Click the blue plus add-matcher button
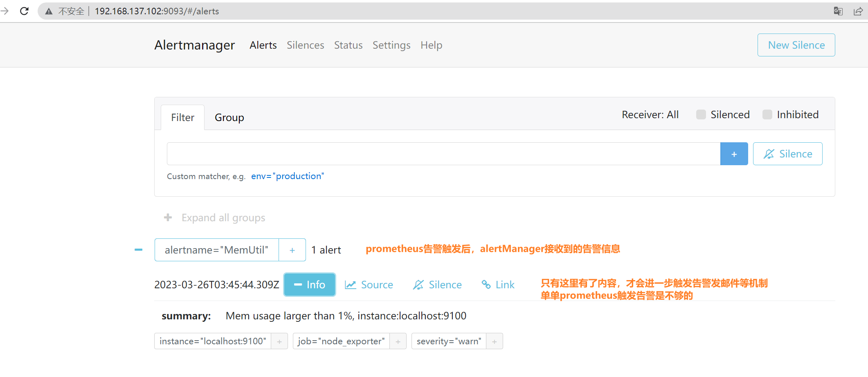The image size is (868, 377). click(x=734, y=154)
